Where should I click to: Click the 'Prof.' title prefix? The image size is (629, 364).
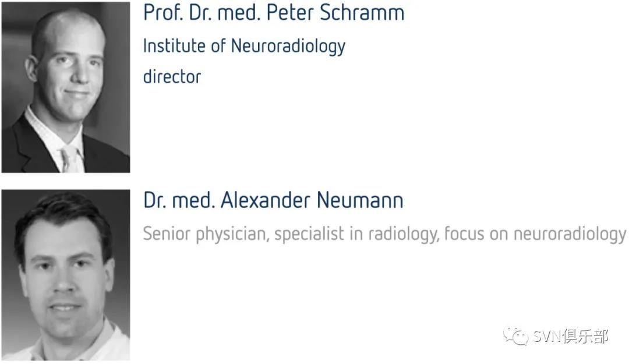click(163, 12)
